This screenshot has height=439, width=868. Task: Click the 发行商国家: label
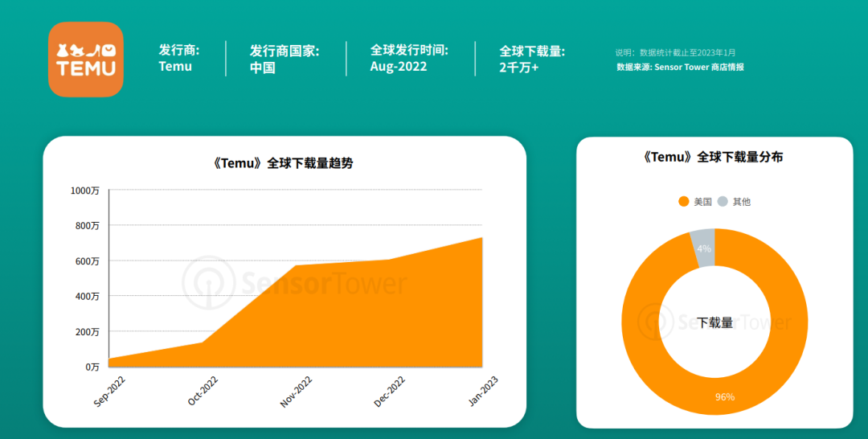pos(284,51)
